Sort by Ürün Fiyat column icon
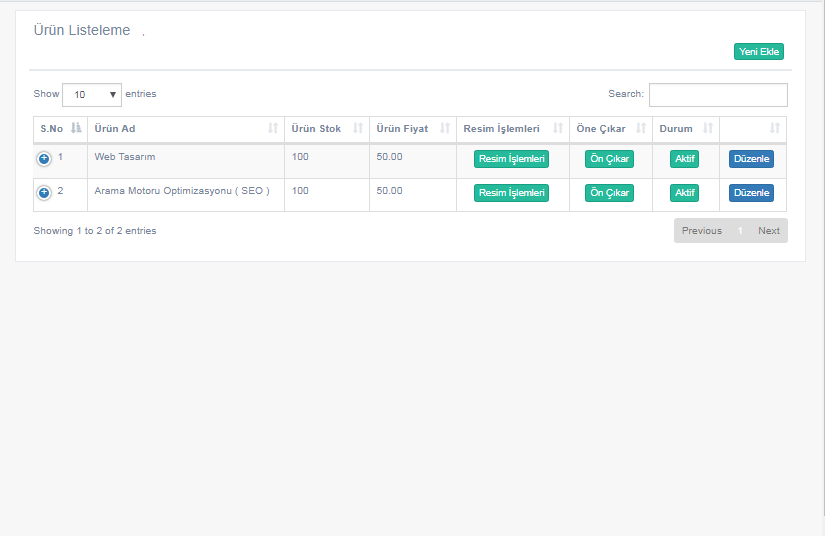This screenshot has height=536, width=825. click(x=445, y=128)
